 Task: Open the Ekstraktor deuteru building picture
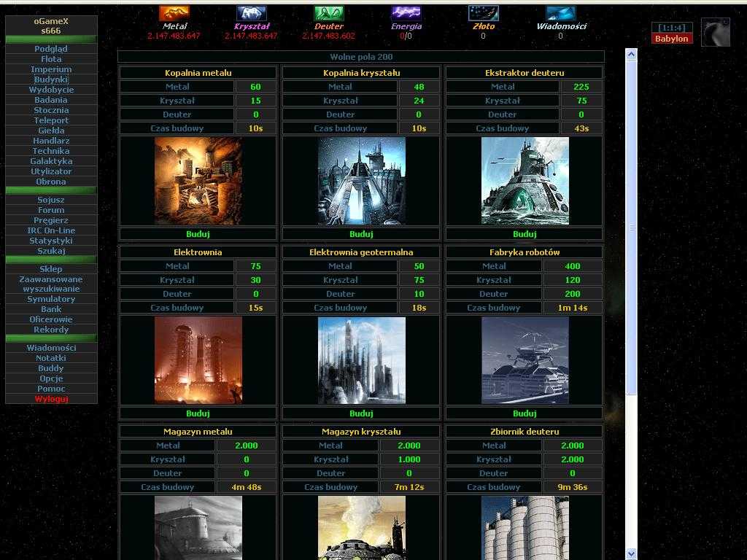[x=525, y=181]
